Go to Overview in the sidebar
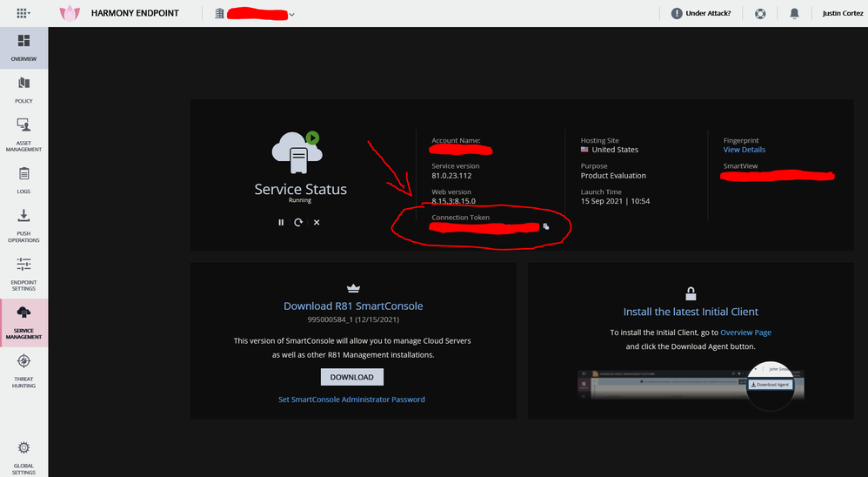The image size is (868, 477). point(23,48)
